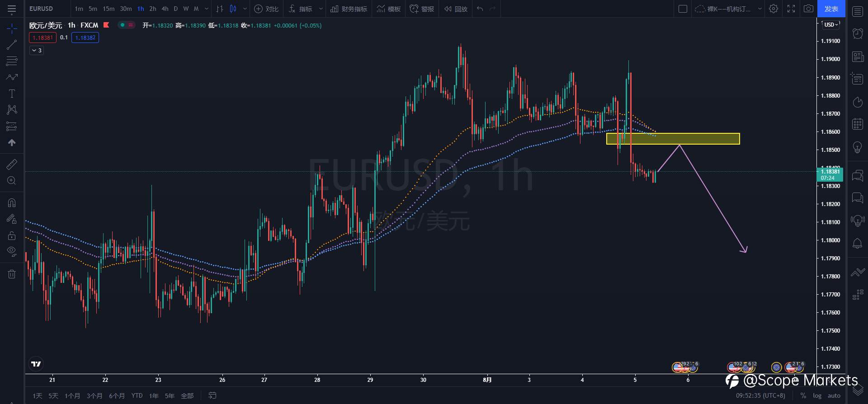Open the main hamburger menu
The image size is (868, 404).
12,9
